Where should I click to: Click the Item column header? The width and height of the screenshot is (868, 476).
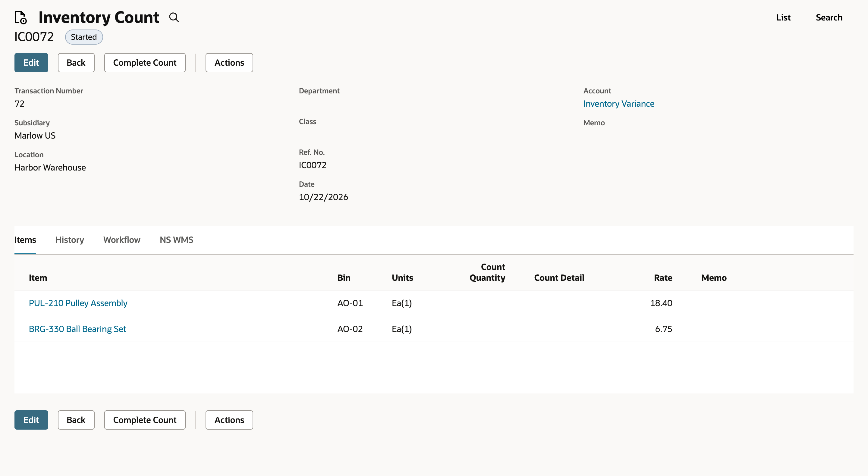click(x=38, y=278)
